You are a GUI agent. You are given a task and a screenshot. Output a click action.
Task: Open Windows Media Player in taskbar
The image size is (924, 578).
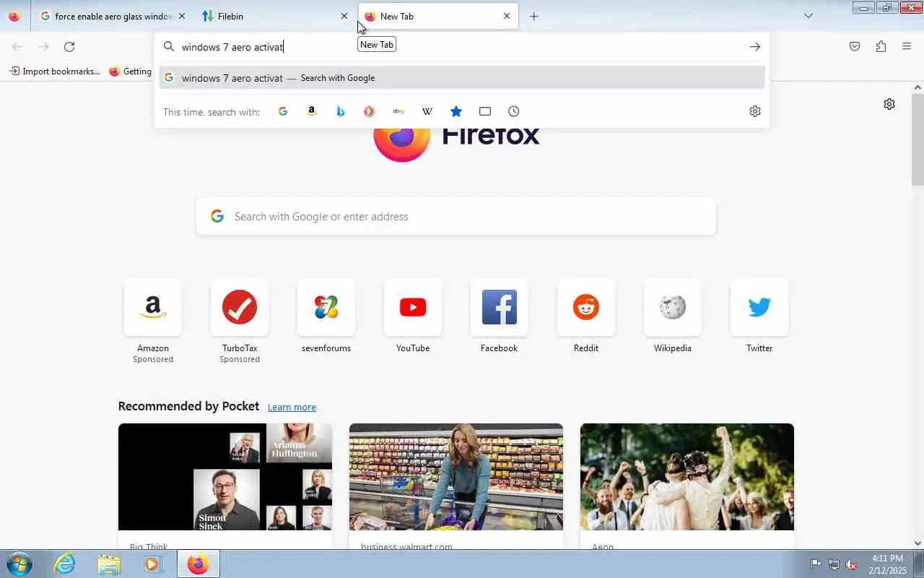153,564
